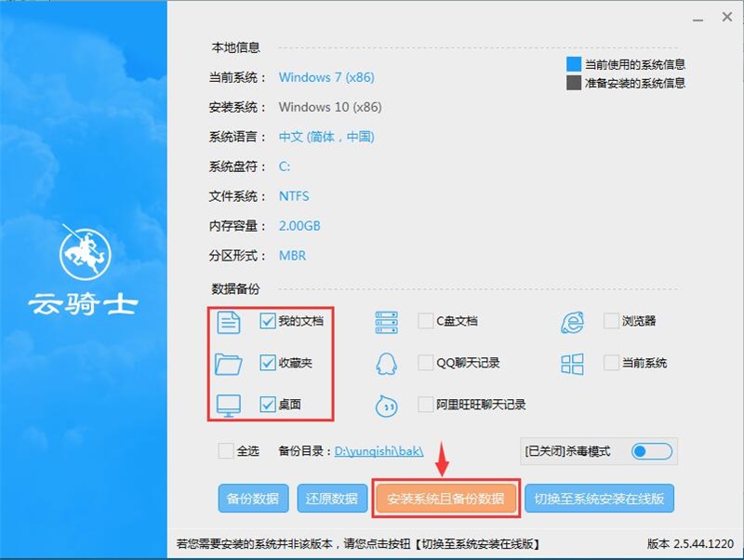The height and width of the screenshot is (560, 744).
Task: Click the blue 当前使用的系统信息 legend square
Action: point(574,64)
